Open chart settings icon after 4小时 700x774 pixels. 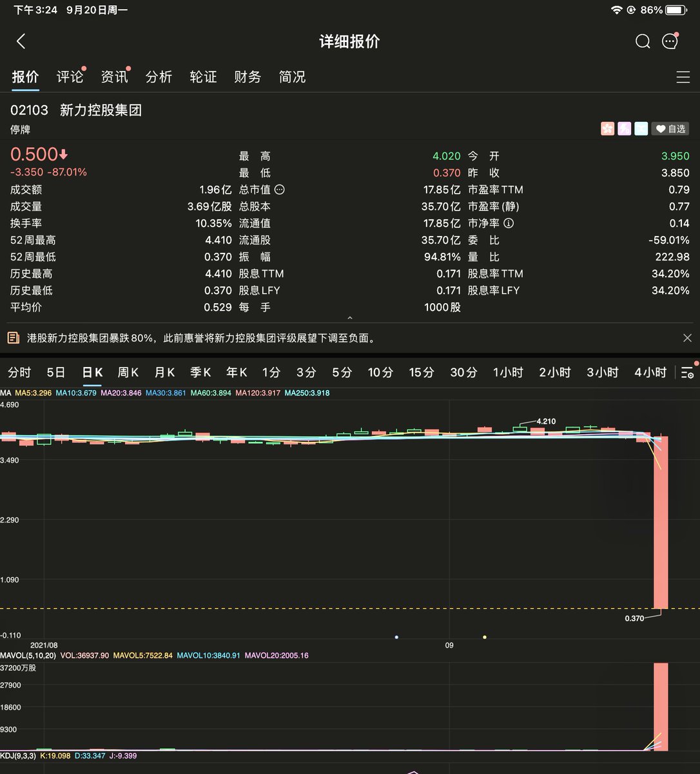click(688, 372)
